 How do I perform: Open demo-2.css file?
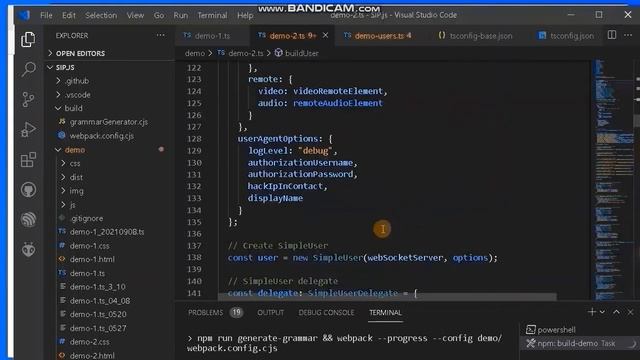pyautogui.click(x=89, y=342)
